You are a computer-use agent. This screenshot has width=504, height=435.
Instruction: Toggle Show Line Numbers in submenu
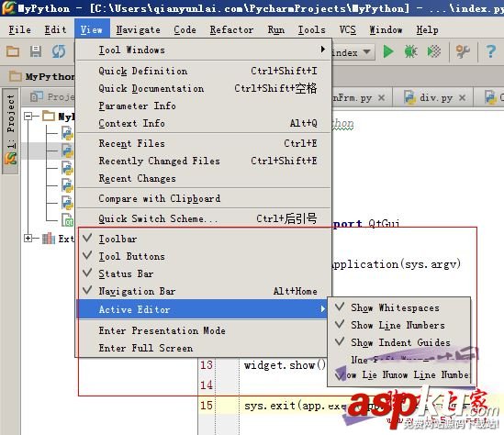click(x=399, y=325)
